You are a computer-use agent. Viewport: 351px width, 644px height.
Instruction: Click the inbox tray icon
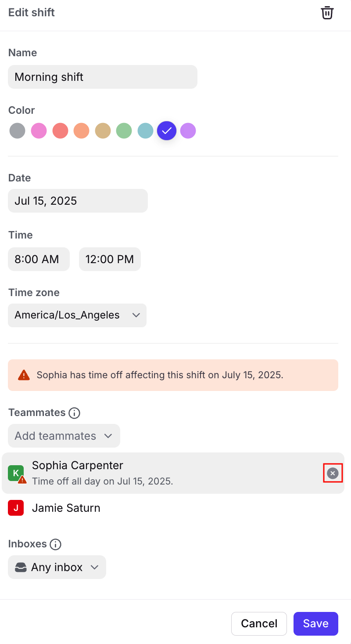21,567
